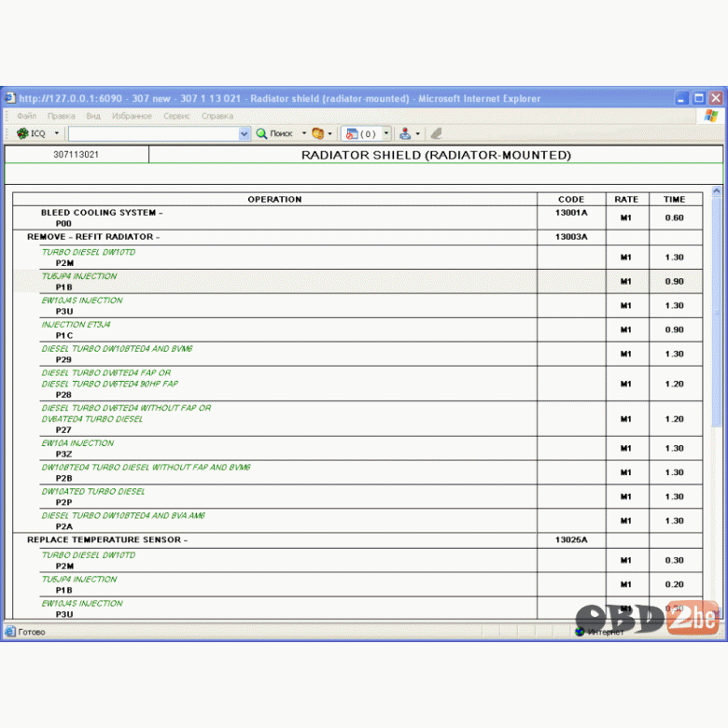Open the Избранное menu
Viewport: 728px width, 728px height.
(132, 116)
